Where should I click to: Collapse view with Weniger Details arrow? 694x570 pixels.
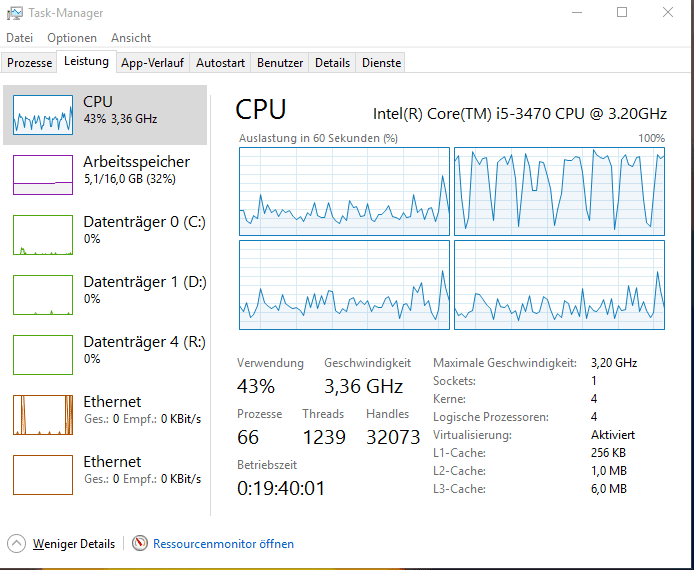click(x=16, y=544)
